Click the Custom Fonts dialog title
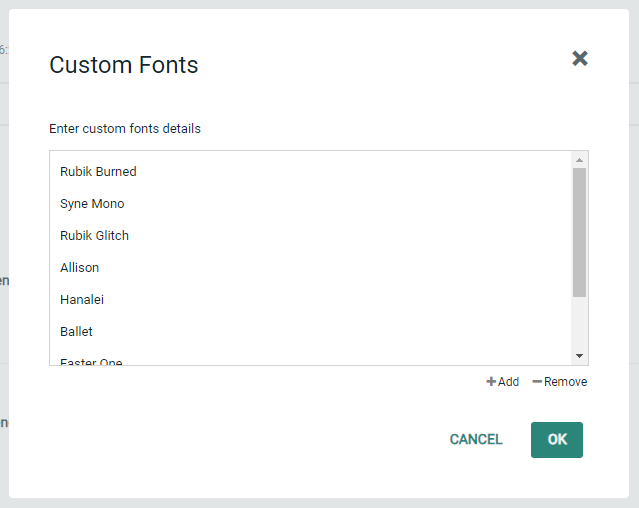Image resolution: width=639 pixels, height=508 pixels. click(x=124, y=65)
